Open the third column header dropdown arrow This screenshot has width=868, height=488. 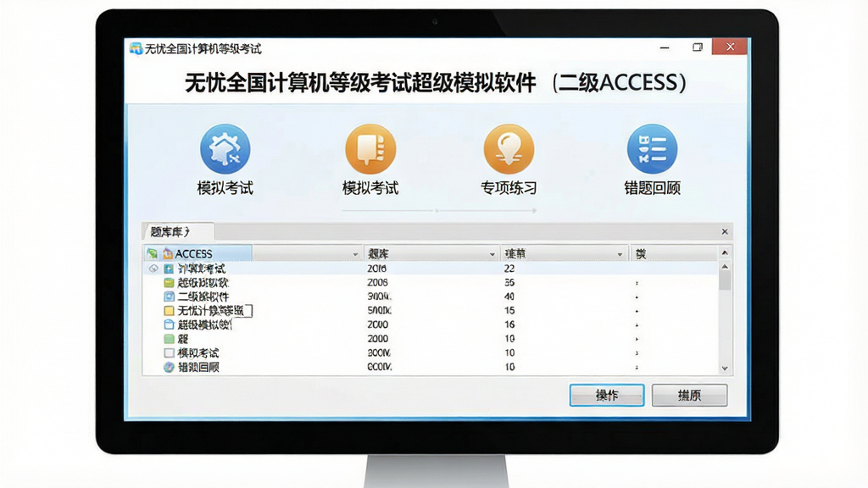pos(620,254)
